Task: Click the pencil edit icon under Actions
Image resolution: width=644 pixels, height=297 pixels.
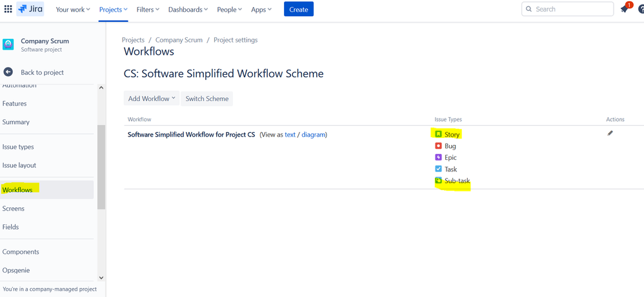Action: 610,133
